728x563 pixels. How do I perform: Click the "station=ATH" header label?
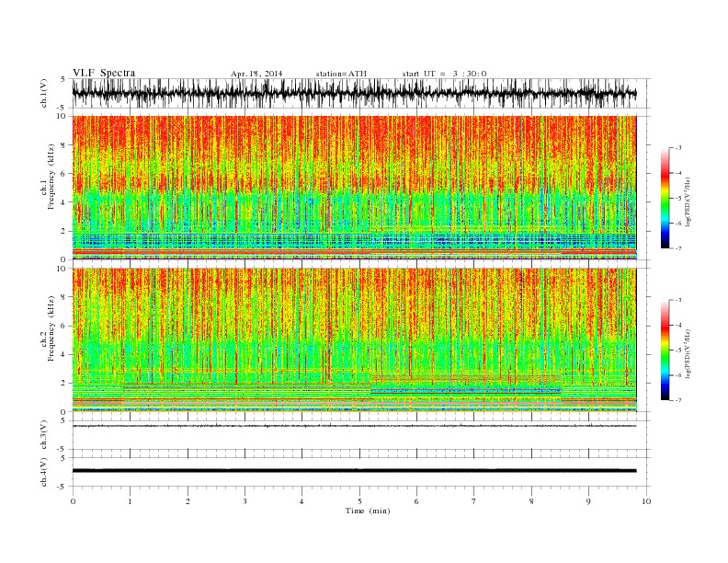coord(341,74)
